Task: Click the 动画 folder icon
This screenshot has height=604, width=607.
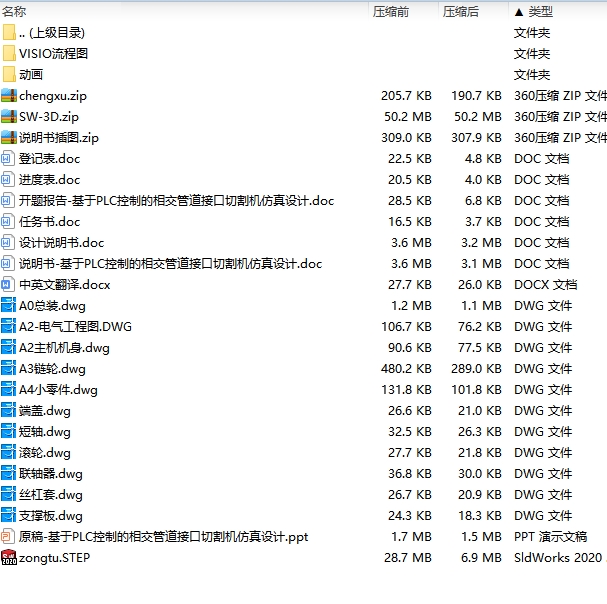Action: click(9, 74)
